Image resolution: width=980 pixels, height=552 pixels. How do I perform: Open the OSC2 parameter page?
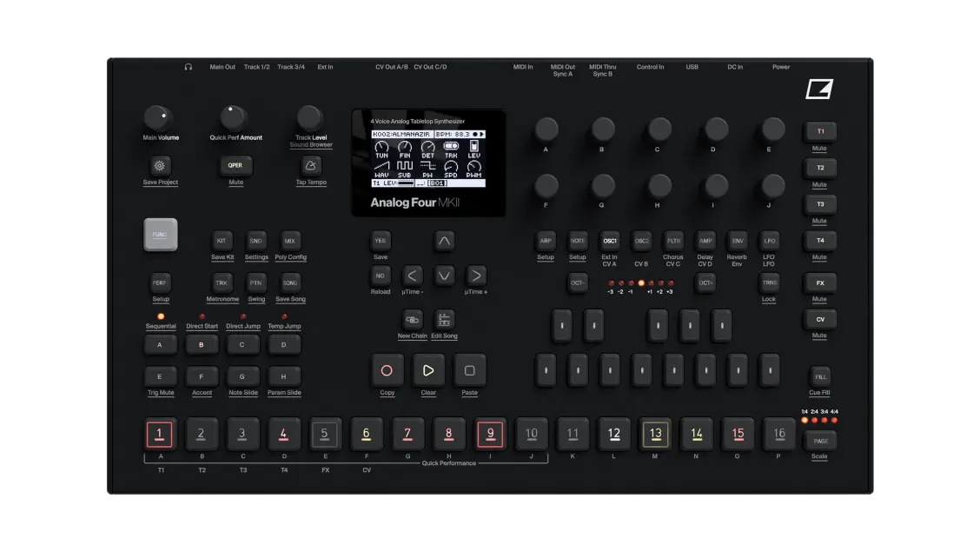coord(641,241)
